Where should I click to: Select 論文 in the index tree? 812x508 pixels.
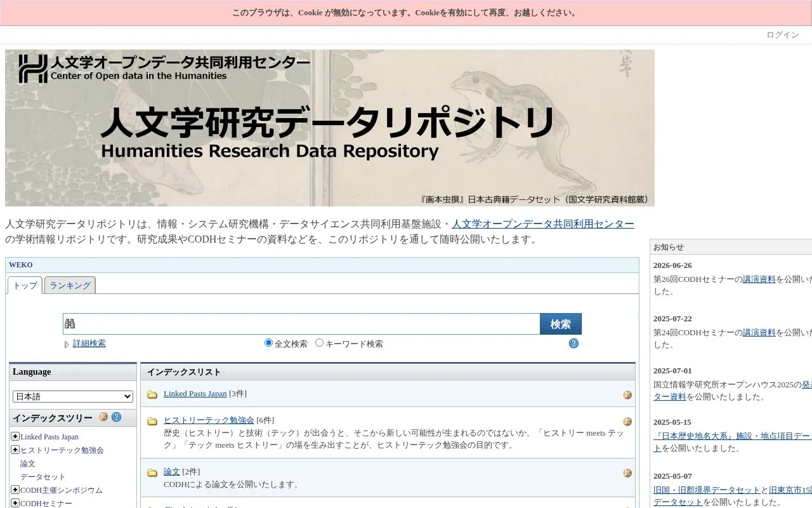(x=28, y=464)
